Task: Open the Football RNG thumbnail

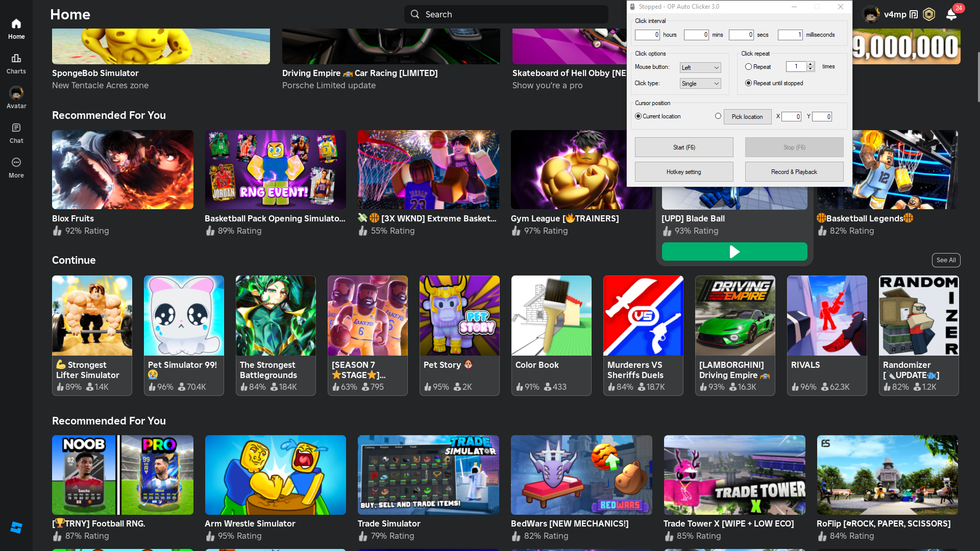Action: (x=122, y=475)
